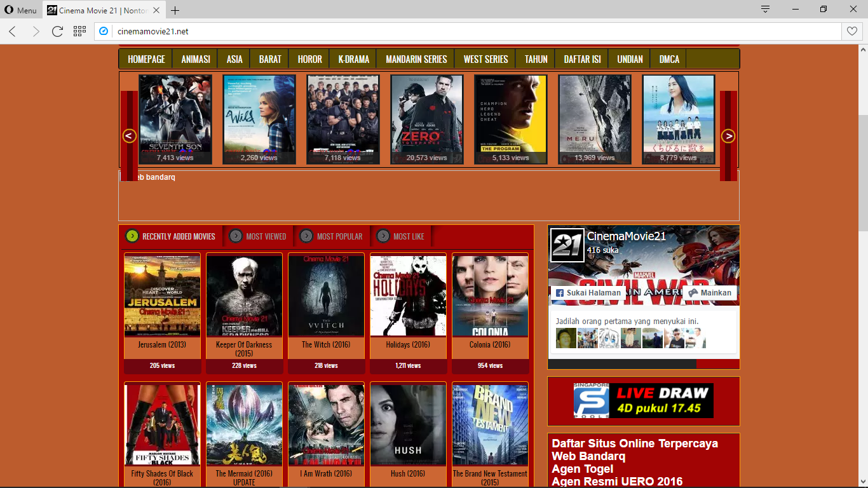Open Singapore Pools Live Draw banner

644,400
